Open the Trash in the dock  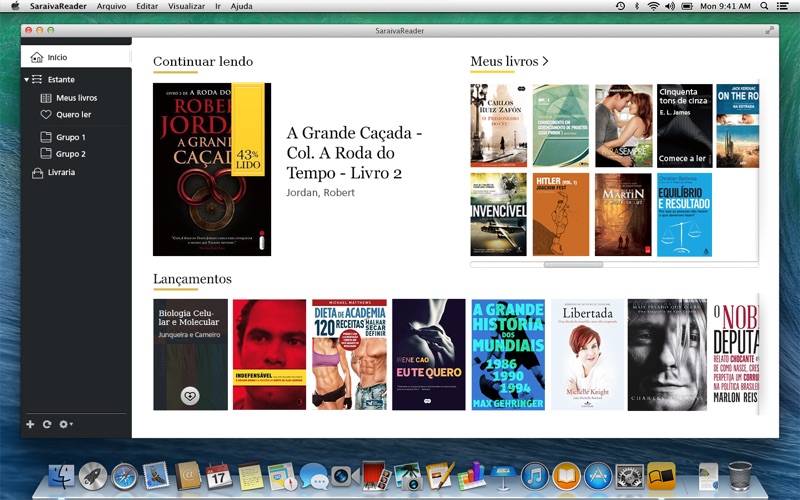pos(740,476)
